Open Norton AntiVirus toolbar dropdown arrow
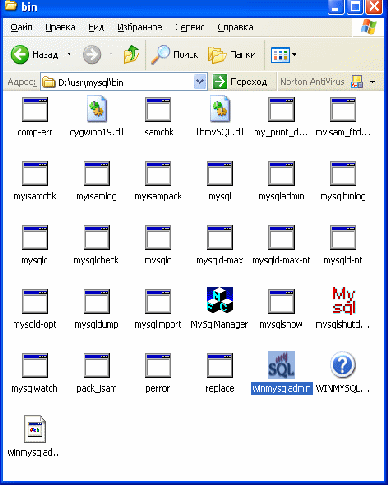 point(373,82)
